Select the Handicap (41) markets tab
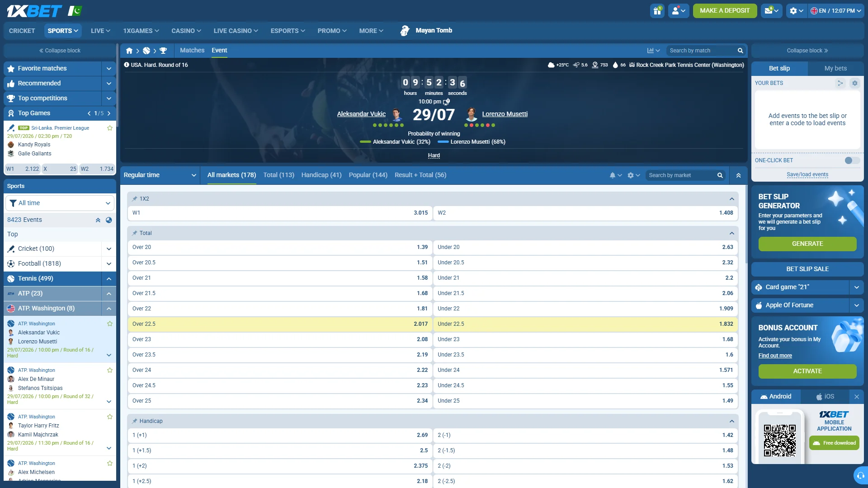Image resolution: width=868 pixels, height=488 pixels. pos(321,175)
